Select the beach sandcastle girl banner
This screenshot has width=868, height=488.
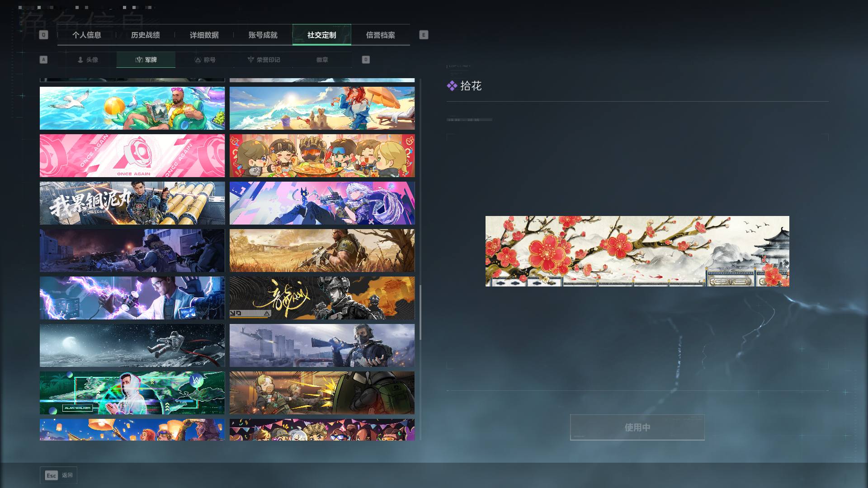click(x=322, y=108)
